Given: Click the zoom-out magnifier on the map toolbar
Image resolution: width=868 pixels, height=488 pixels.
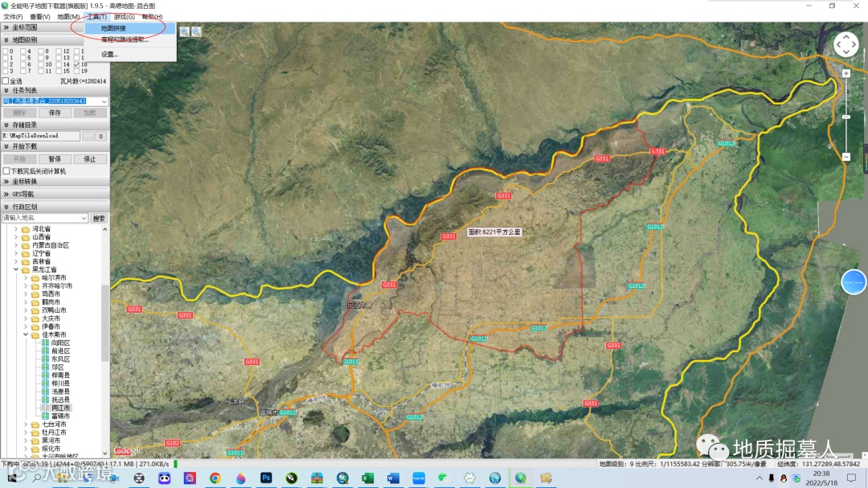Looking at the screenshot, I should [x=196, y=31].
